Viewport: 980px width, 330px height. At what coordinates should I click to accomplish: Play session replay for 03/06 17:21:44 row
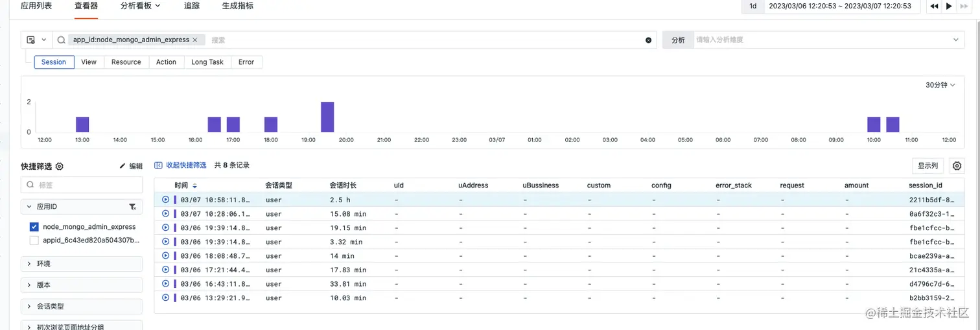[x=165, y=269]
